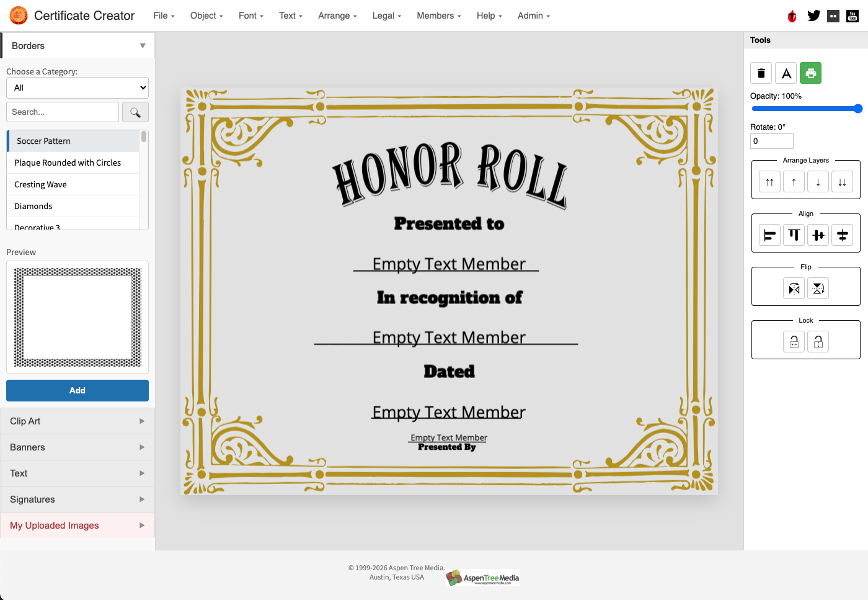The height and width of the screenshot is (600, 868).
Task: Lock horizontal movement with padlock icon
Action: [794, 341]
